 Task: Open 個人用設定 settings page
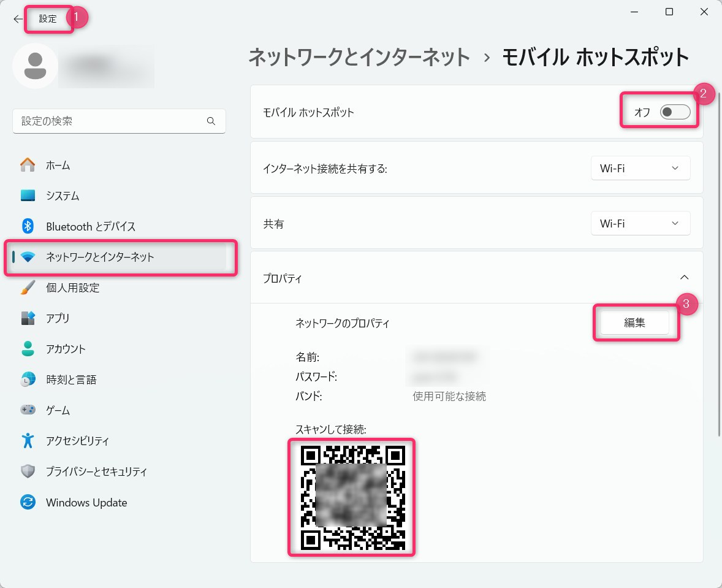pyautogui.click(x=119, y=288)
